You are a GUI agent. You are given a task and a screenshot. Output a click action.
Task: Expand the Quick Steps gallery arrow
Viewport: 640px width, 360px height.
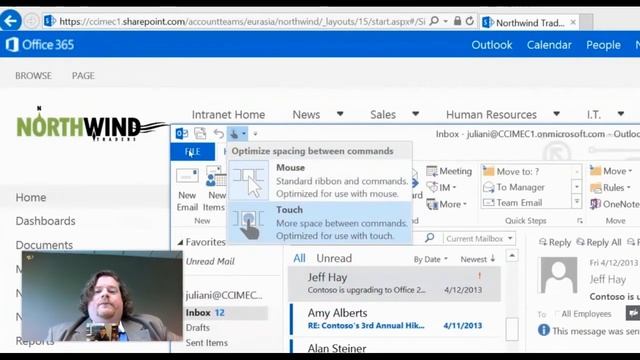tap(576, 201)
